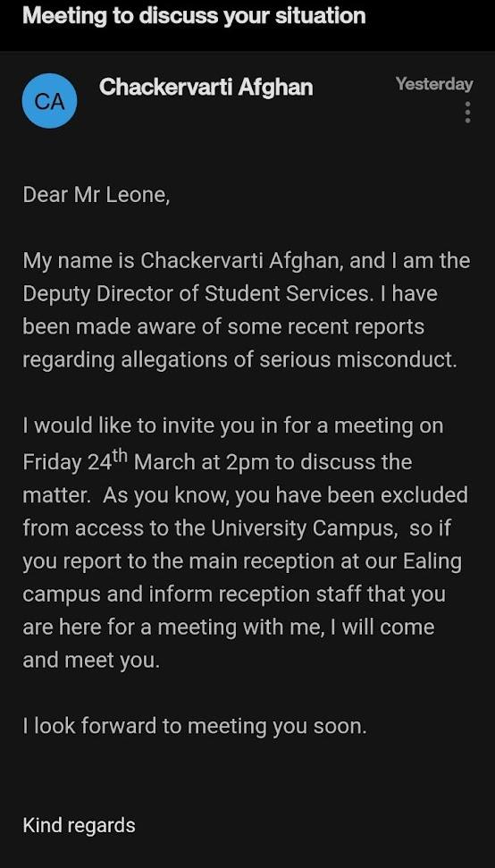Tap the line 'and meet you.'
Screen dimensions: 495x868
[x=91, y=661]
